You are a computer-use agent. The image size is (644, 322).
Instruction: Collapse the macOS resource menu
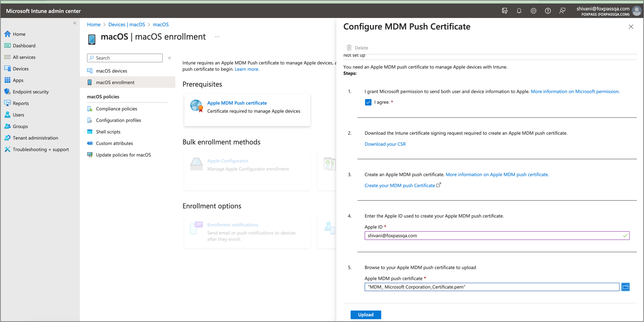[x=170, y=58]
